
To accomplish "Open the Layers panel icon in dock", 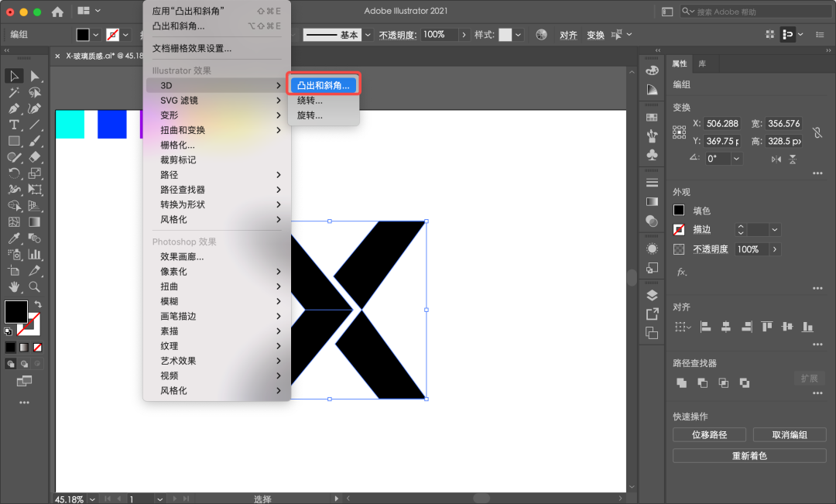I will click(x=652, y=295).
